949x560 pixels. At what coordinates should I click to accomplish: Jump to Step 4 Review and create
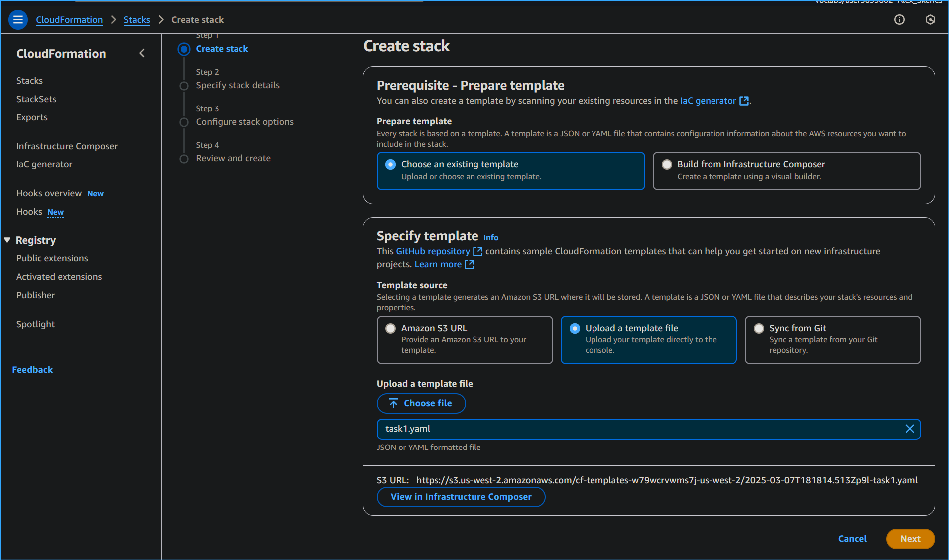point(233,158)
